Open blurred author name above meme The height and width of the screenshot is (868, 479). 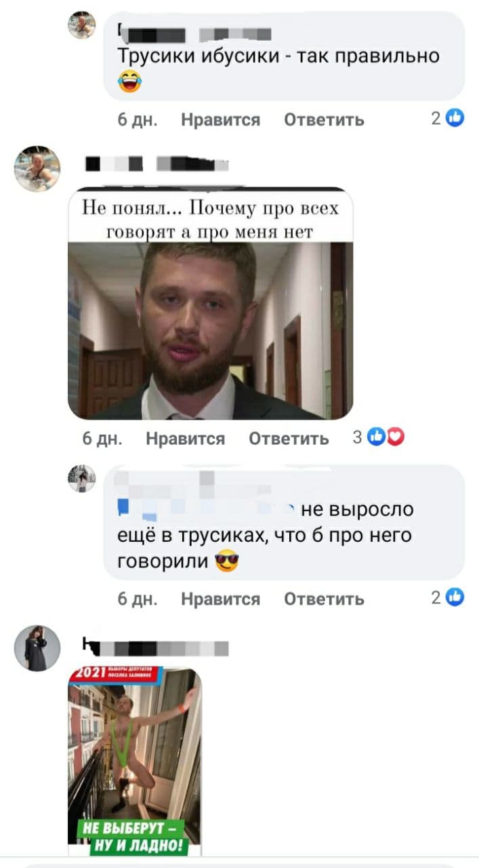pyautogui.click(x=157, y=164)
